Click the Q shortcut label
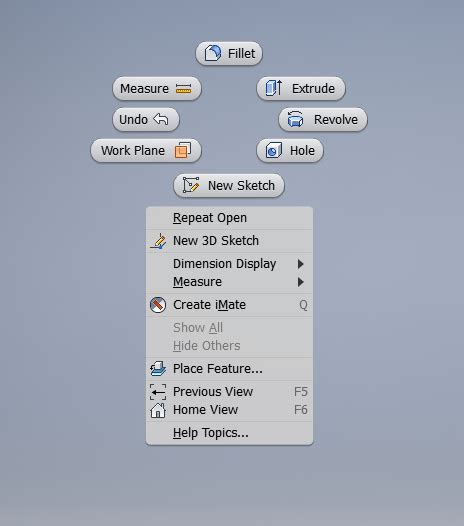The height and width of the screenshot is (526, 464). click(303, 305)
